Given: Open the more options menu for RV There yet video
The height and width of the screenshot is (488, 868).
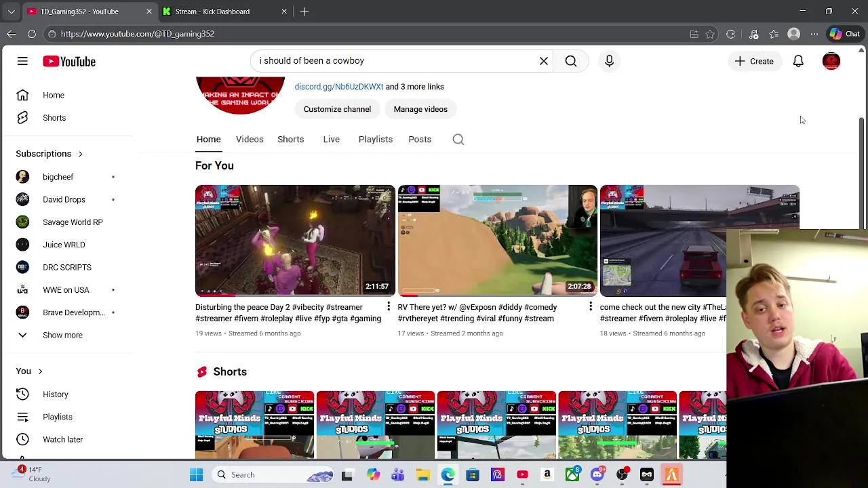Looking at the screenshot, I should (x=591, y=307).
